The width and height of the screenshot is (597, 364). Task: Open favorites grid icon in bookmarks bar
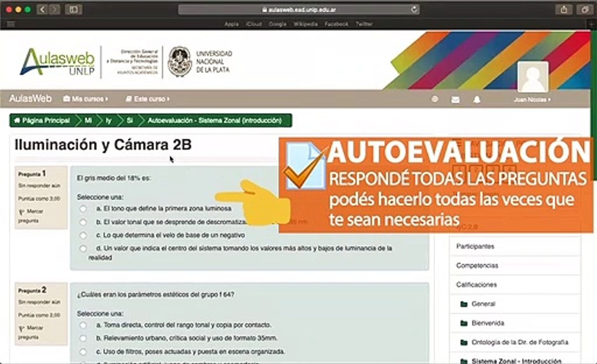[x=11, y=24]
